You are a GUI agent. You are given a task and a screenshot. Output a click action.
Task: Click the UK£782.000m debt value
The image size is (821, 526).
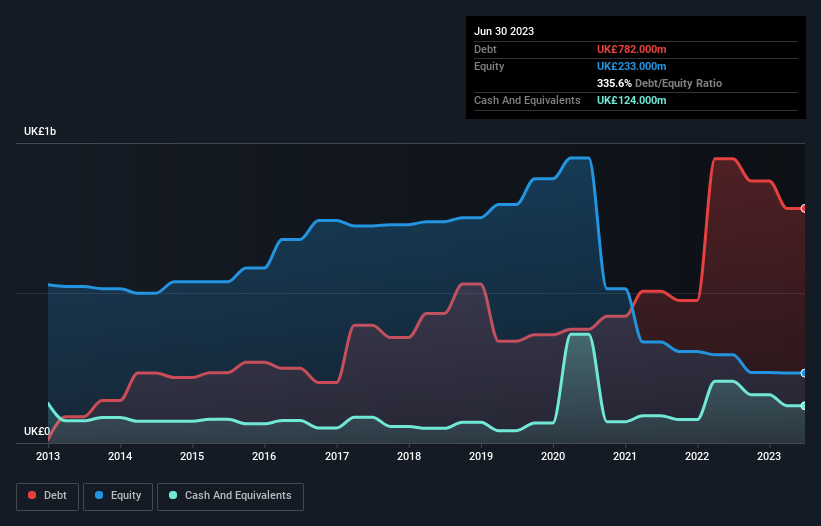click(631, 49)
